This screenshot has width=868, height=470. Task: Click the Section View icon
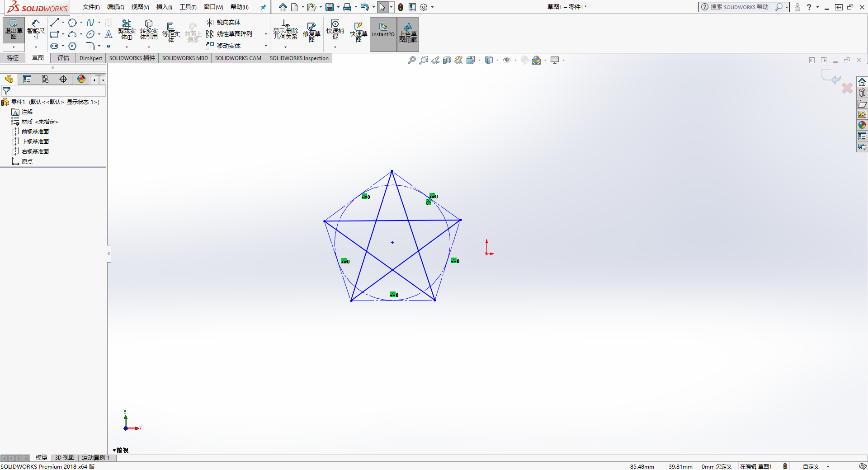(447, 60)
